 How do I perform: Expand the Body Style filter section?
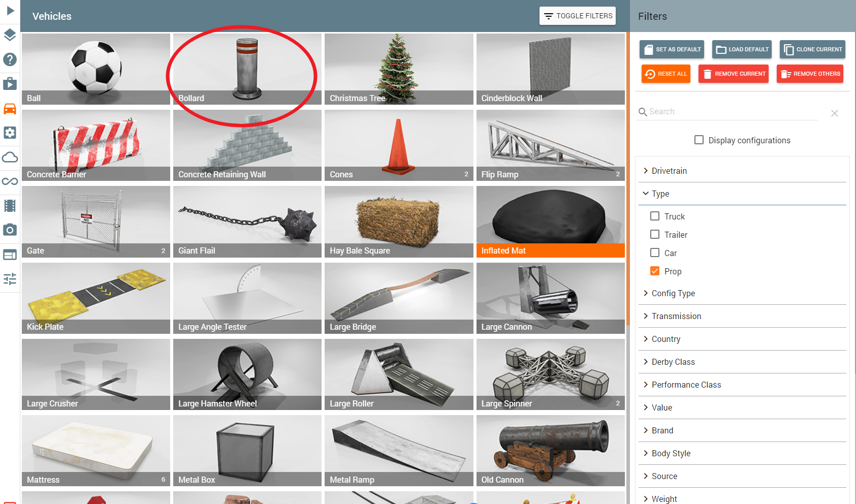[x=742, y=453]
